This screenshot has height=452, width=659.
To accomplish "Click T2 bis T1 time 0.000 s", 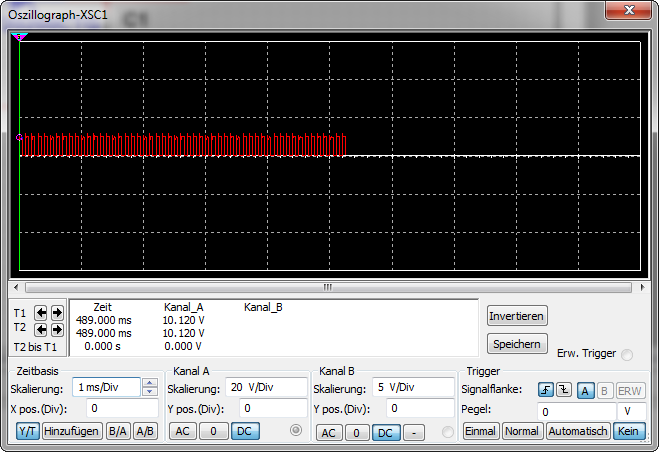I will click(102, 346).
